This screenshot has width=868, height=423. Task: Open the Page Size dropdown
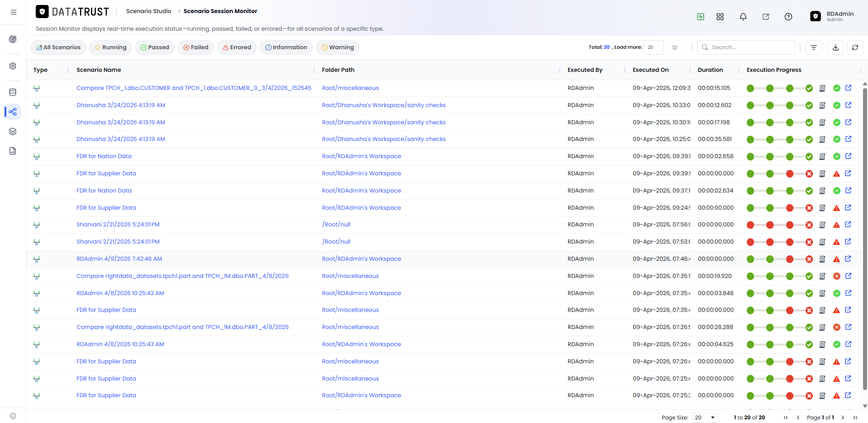point(705,418)
